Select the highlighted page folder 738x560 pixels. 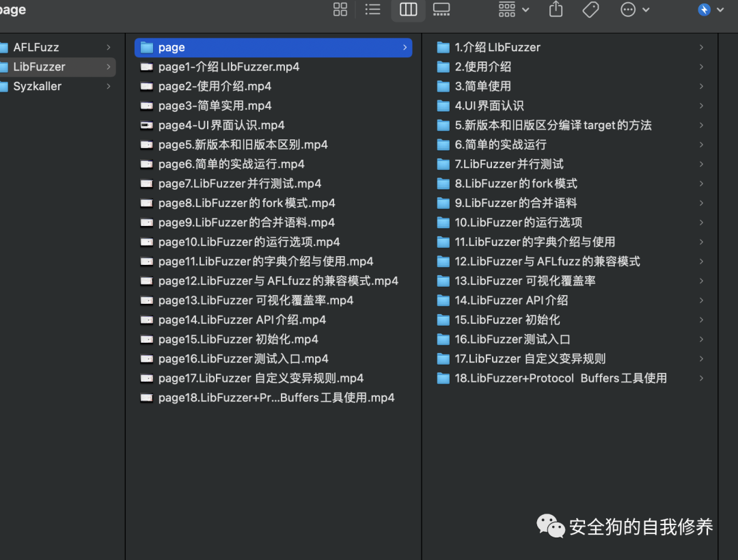point(273,48)
